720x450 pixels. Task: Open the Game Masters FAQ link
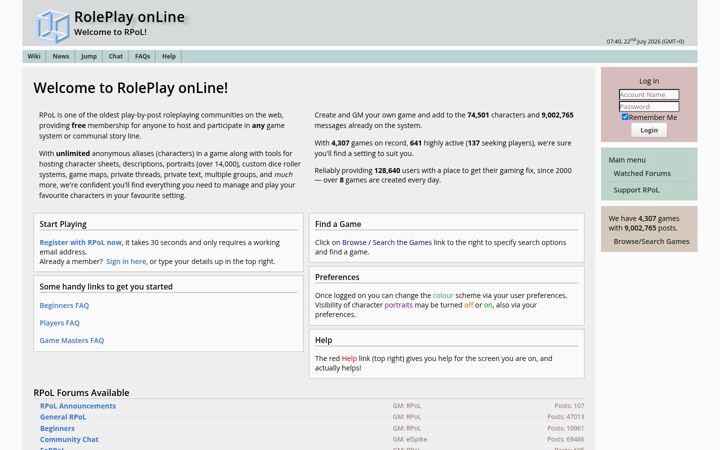click(72, 340)
